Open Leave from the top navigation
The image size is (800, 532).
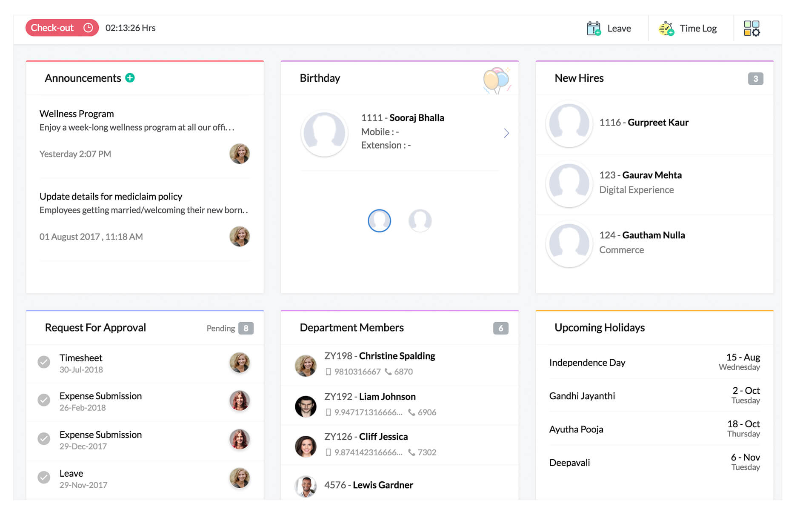pos(620,28)
